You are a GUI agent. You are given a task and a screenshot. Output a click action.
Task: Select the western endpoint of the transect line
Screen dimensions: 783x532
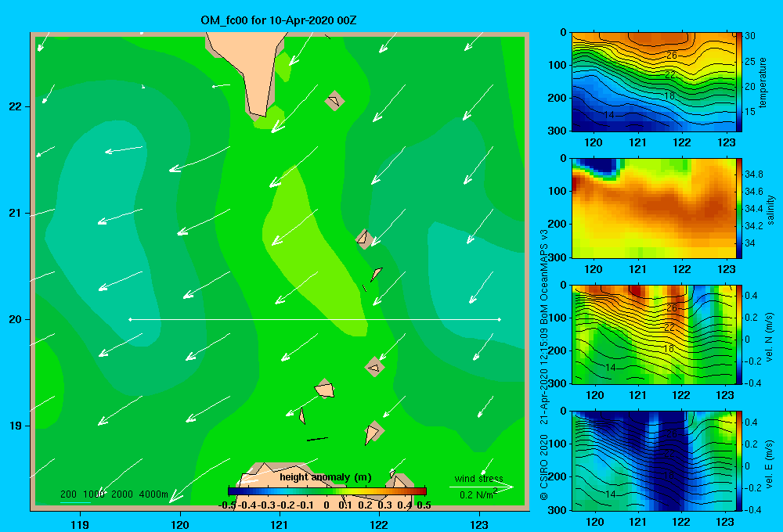coord(130,319)
